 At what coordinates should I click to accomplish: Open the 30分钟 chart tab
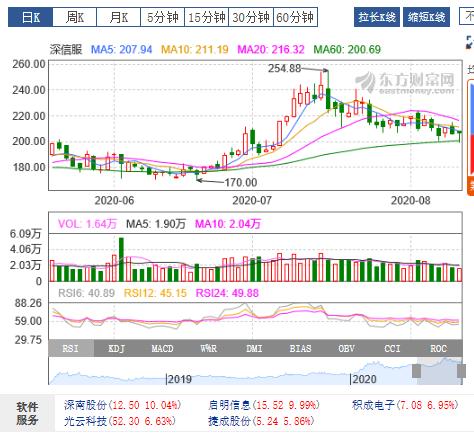click(251, 17)
